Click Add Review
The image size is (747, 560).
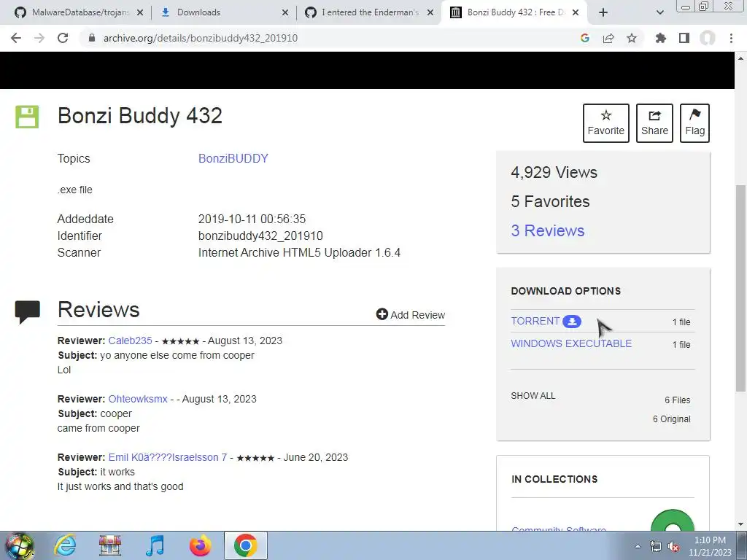point(411,315)
